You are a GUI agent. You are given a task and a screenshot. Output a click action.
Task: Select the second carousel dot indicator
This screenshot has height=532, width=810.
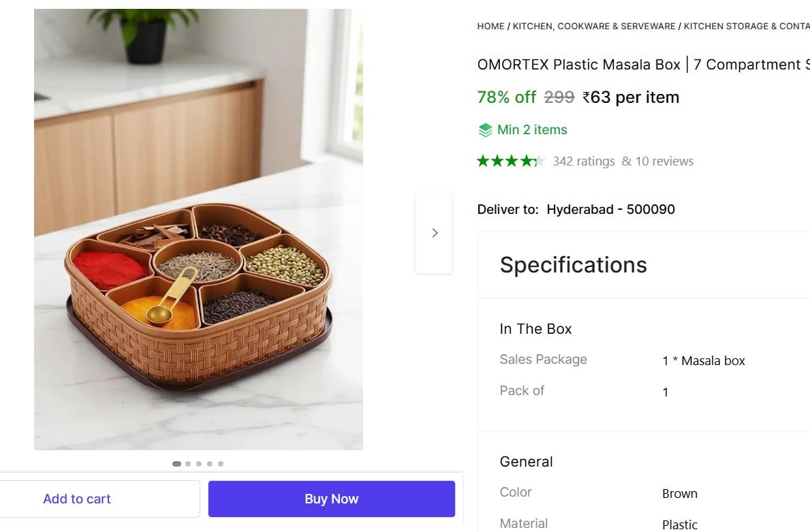point(188,464)
